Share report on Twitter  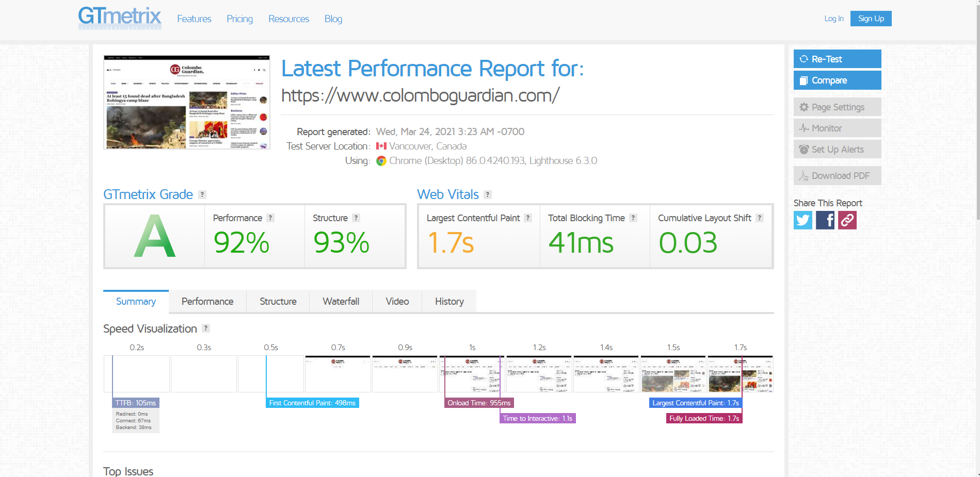pos(803,220)
